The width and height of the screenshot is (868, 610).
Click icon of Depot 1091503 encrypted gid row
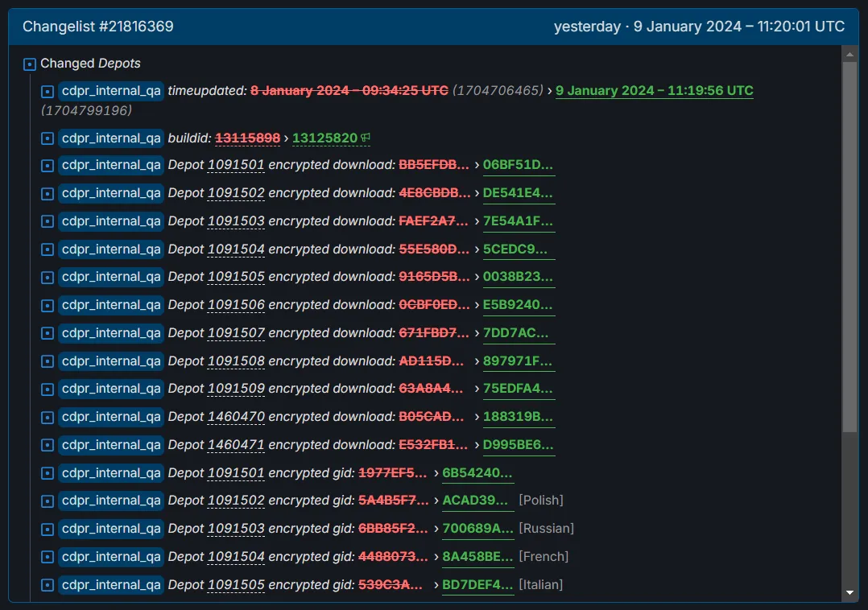[x=48, y=530]
